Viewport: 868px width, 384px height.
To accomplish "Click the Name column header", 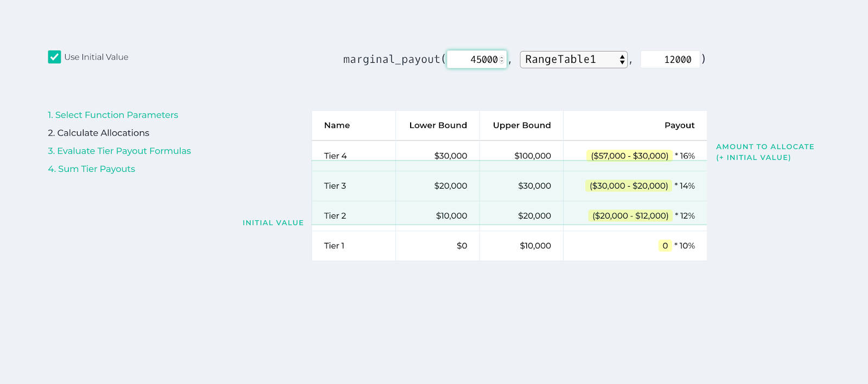I will click(337, 125).
